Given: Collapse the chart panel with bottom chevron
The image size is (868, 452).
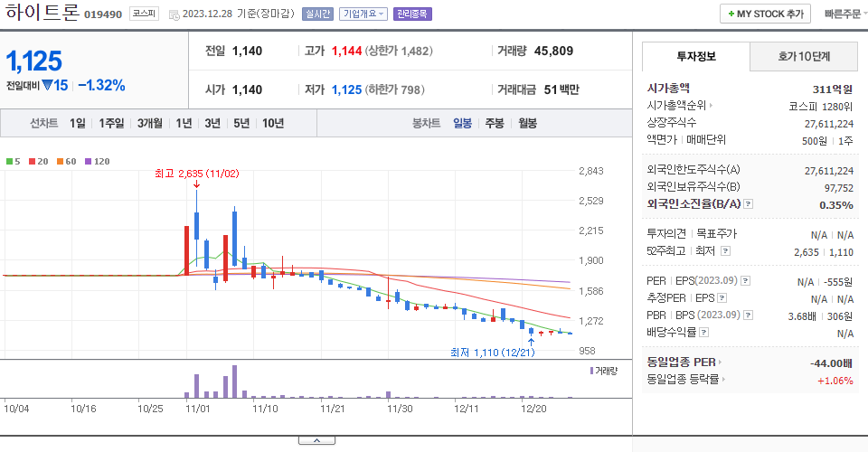Looking at the screenshot, I should click(x=316, y=440).
